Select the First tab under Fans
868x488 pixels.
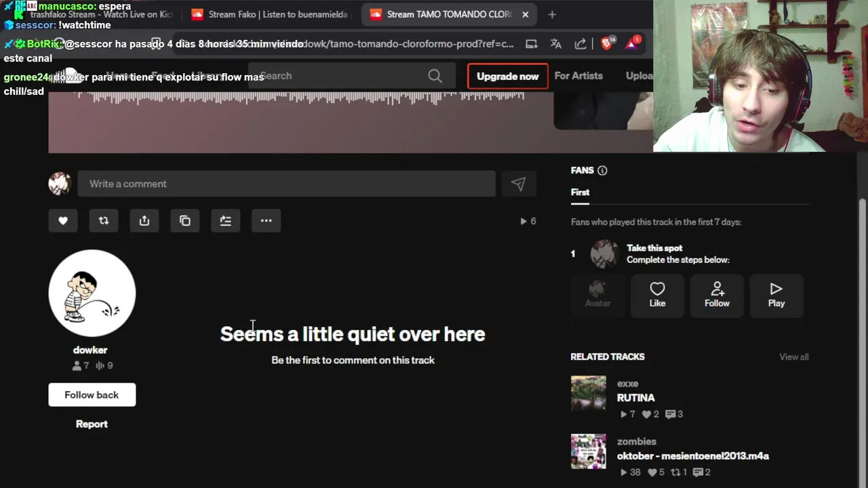(580, 192)
